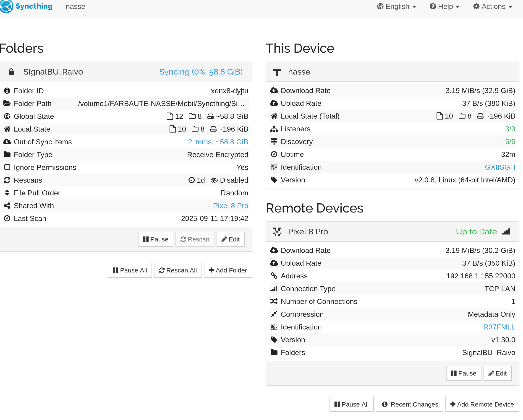Image resolution: width=523 pixels, height=420 pixels.
Task: Open the out of sync '2 items, ~58.8 GiB' link
Action: click(x=218, y=142)
